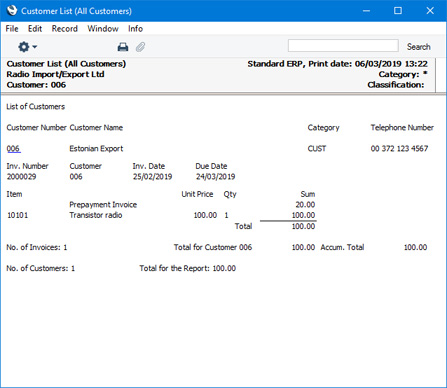Click the Transistor radio item text

click(96, 215)
